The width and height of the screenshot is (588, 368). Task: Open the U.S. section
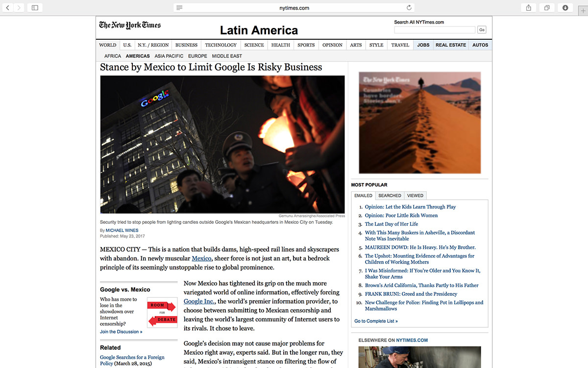[x=127, y=45]
